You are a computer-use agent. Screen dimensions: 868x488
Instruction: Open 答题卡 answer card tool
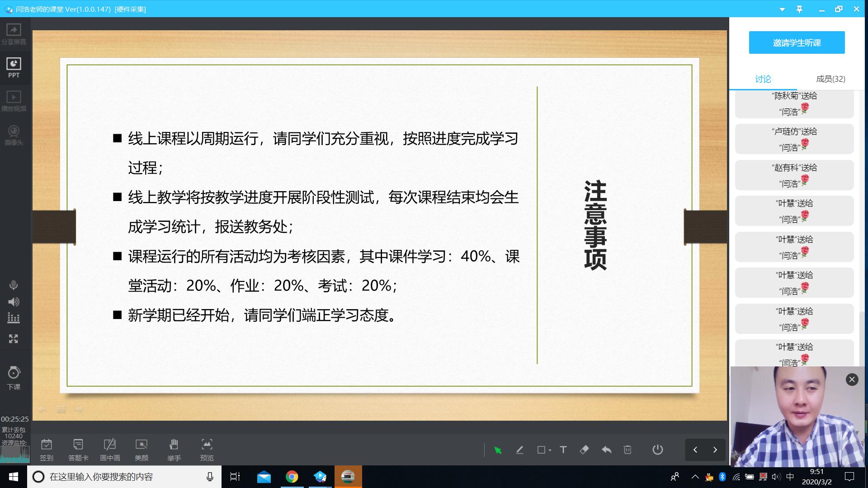78,450
